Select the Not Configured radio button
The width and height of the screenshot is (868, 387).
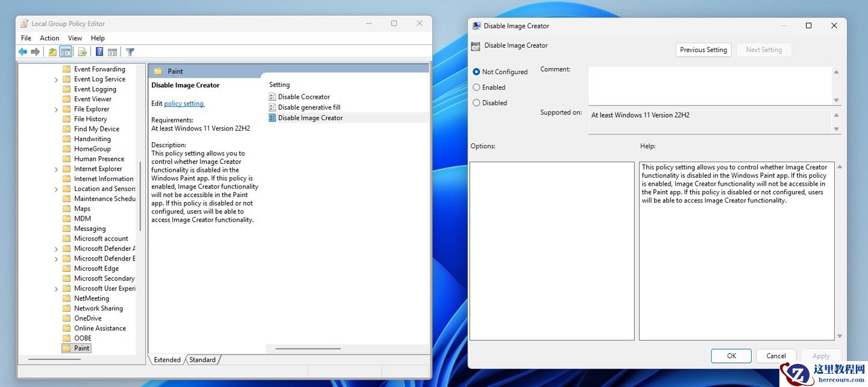pos(476,72)
